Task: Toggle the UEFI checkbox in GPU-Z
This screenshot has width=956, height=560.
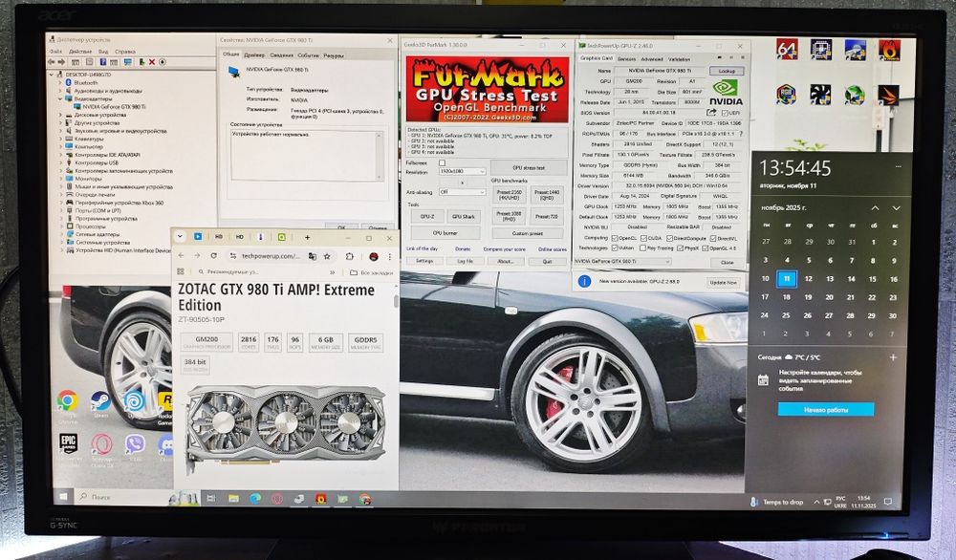Action: [725, 113]
